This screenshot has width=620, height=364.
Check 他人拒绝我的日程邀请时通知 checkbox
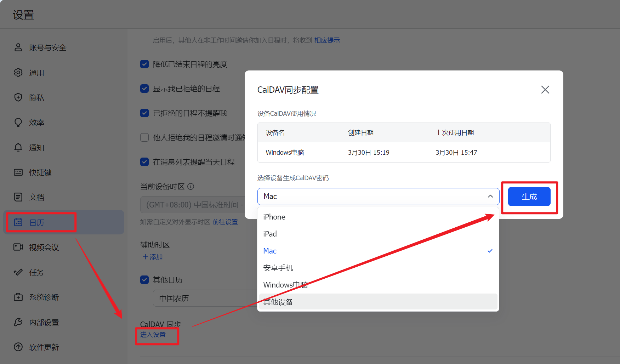144,137
